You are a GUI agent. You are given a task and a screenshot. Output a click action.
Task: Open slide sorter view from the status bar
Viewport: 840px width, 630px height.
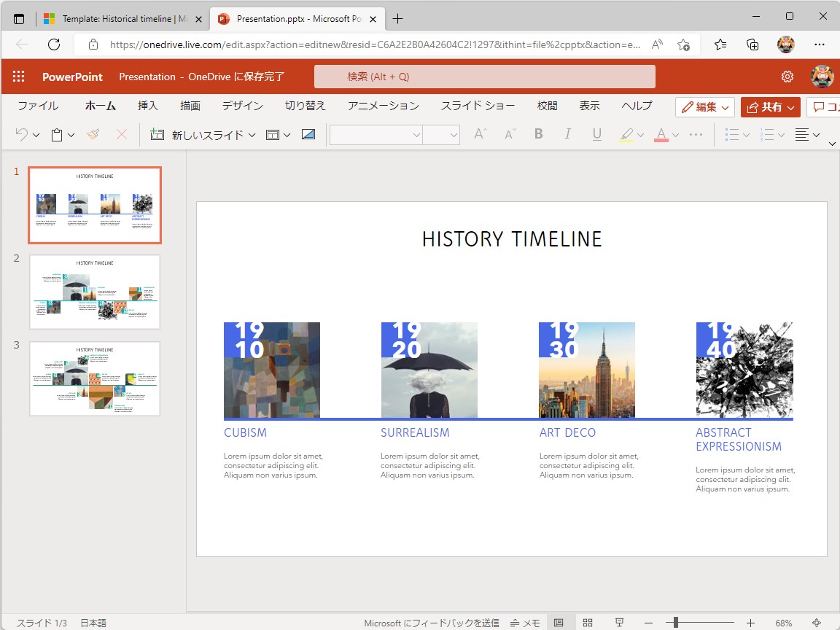click(x=588, y=623)
